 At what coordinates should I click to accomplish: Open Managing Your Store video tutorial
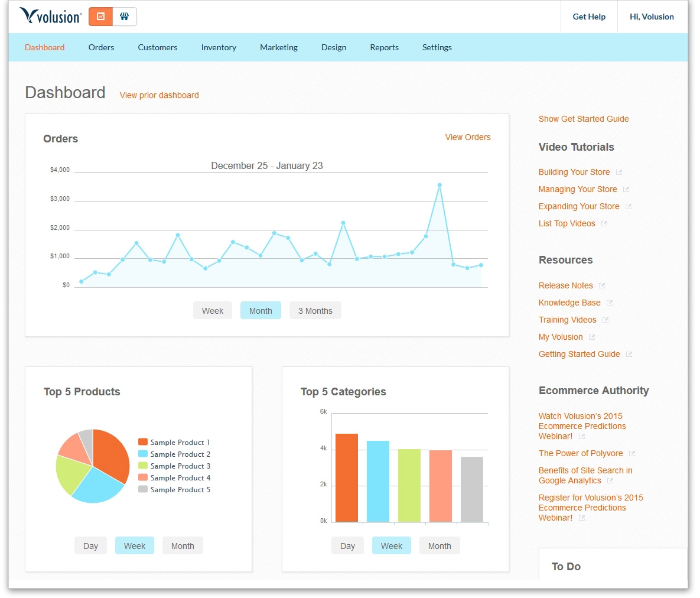tap(578, 189)
